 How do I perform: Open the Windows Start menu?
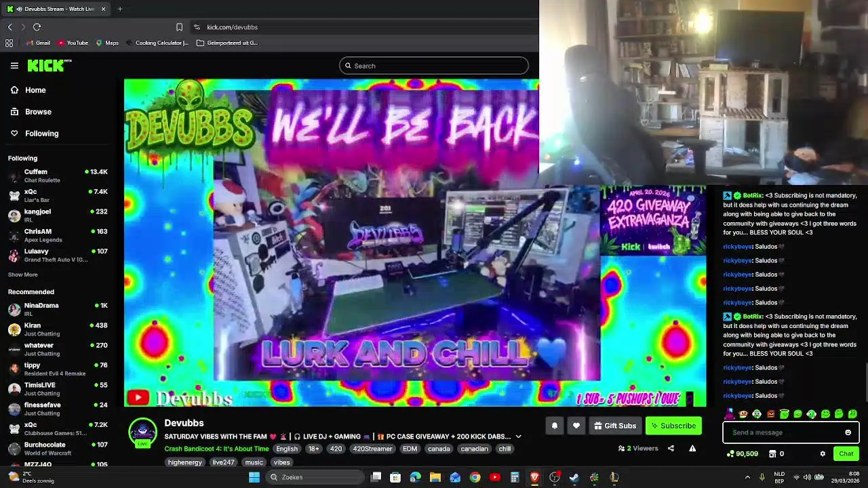(254, 477)
